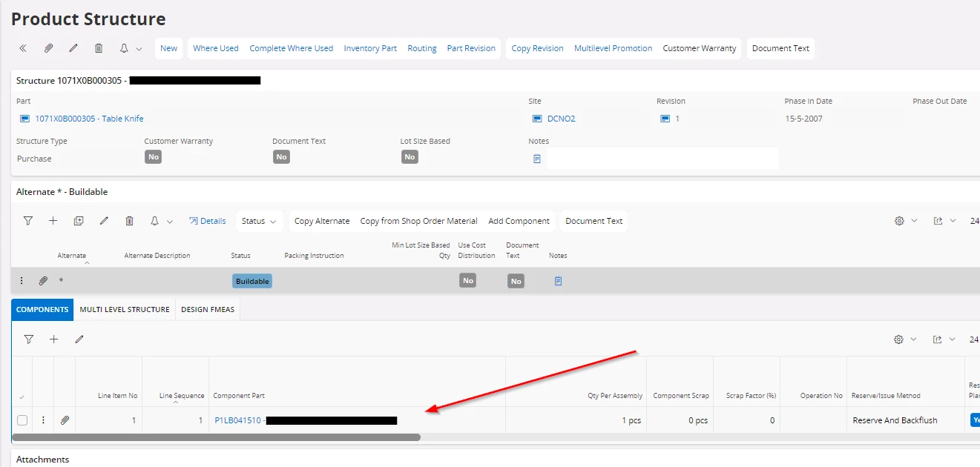Sort by Line Sequence column header
980x467 pixels.
click(x=181, y=396)
